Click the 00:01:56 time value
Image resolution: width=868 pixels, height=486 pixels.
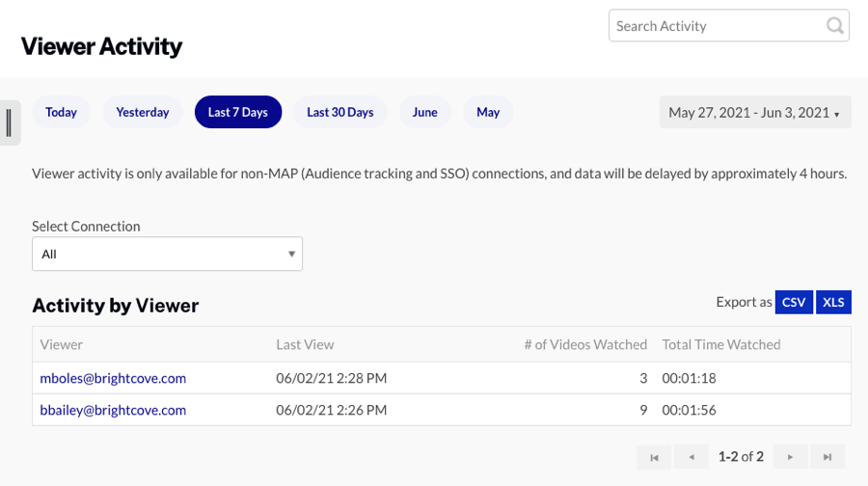point(690,410)
